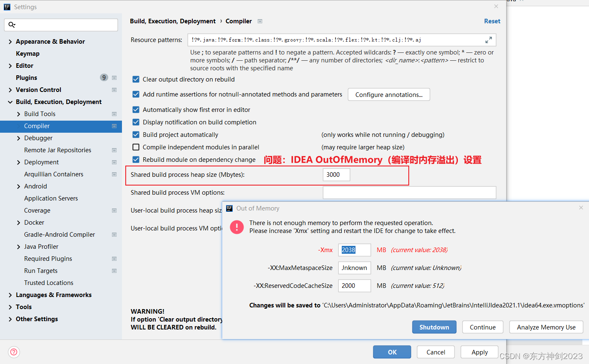This screenshot has width=589, height=364.
Task: Click the project-level icon in Plugins row
Action: pos(114,78)
